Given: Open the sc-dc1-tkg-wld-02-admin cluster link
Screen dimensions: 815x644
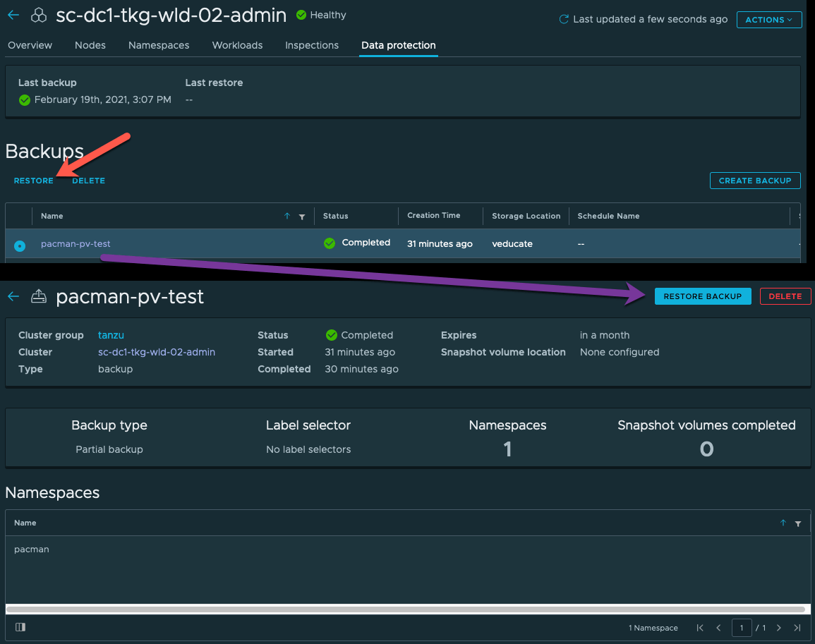Looking at the screenshot, I should click(x=157, y=352).
